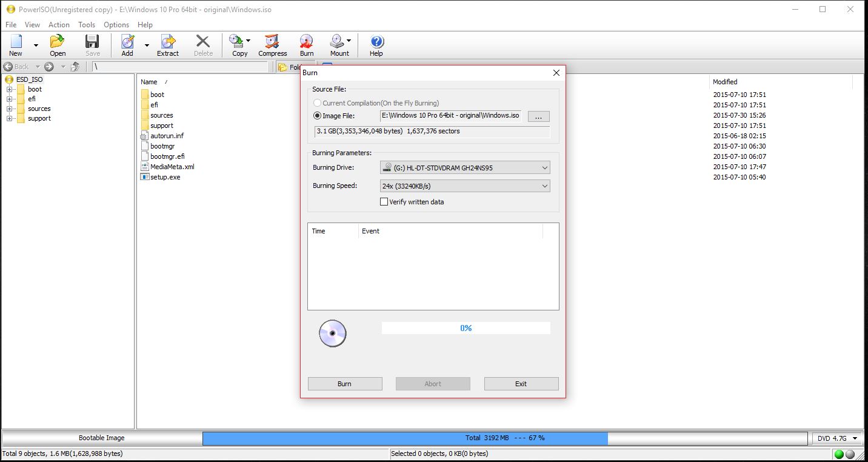Click the New compilation toolbar icon
The height and width of the screenshot is (462, 868).
[16, 44]
